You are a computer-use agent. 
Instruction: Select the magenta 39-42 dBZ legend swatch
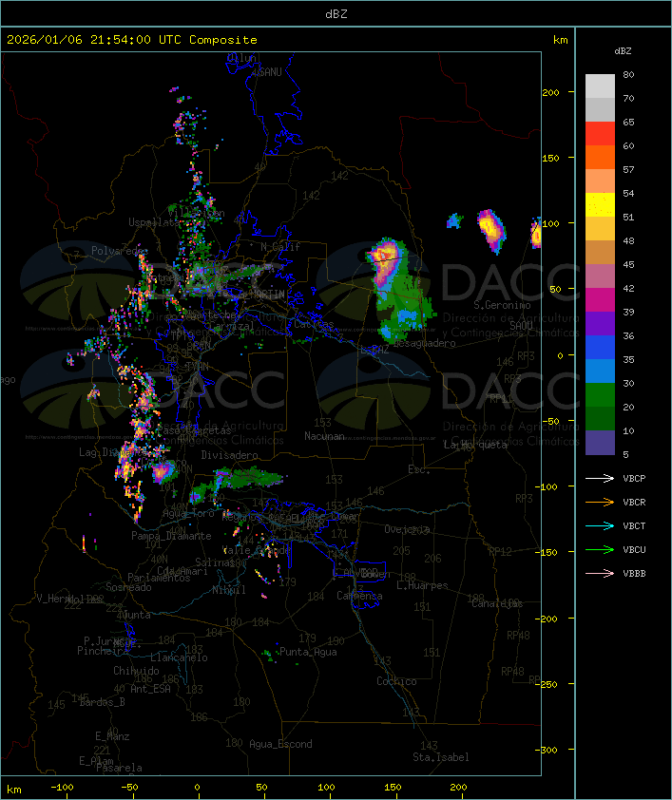pyautogui.click(x=600, y=300)
